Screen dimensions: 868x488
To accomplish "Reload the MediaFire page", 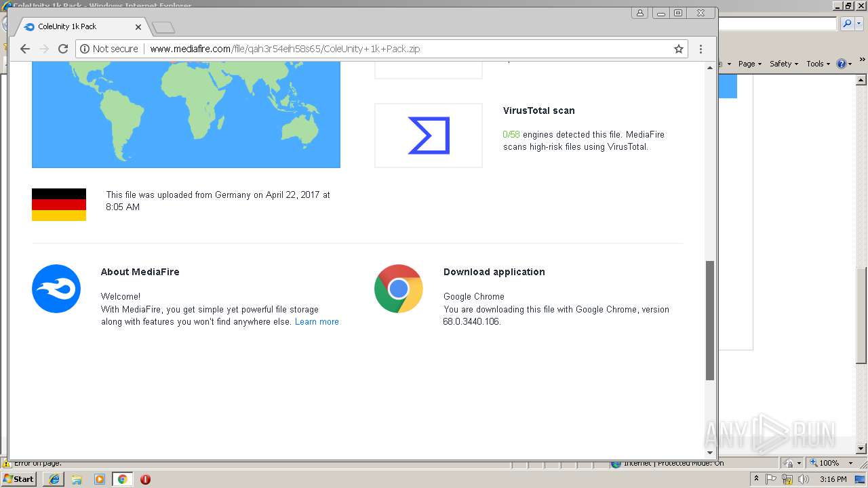I will [63, 49].
